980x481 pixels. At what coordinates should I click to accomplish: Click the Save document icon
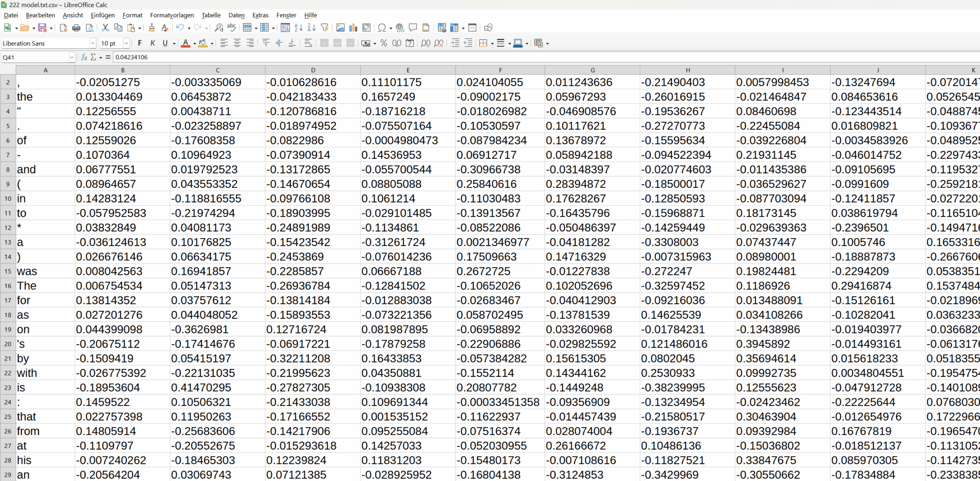42,28
